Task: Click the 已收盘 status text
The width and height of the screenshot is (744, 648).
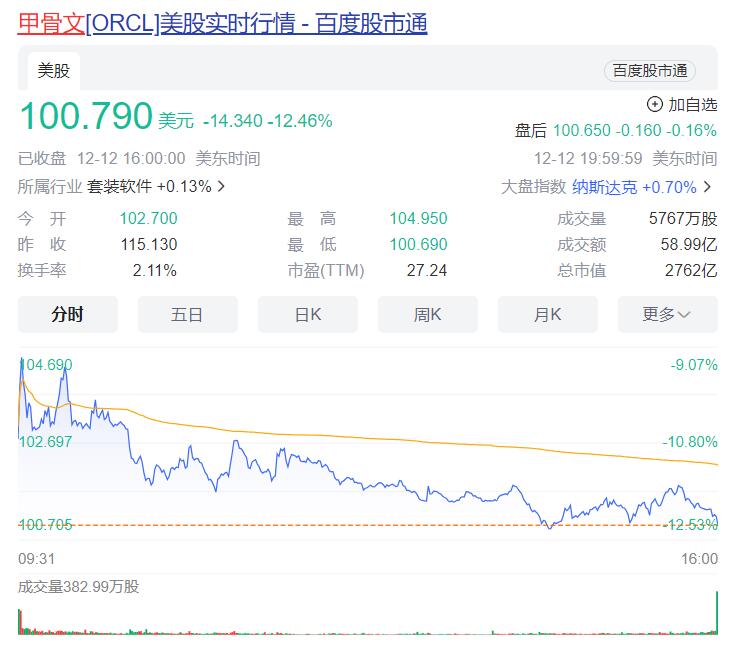Action: pos(42,158)
